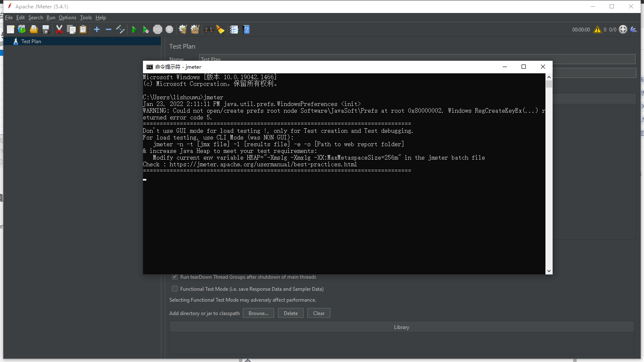Click the command prompt title bar icon

(149, 67)
